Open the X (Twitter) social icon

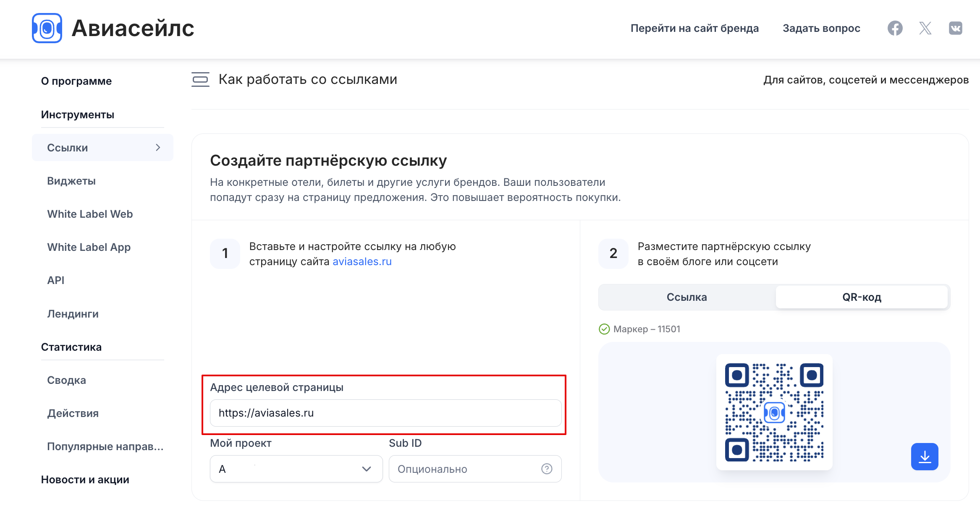(925, 28)
